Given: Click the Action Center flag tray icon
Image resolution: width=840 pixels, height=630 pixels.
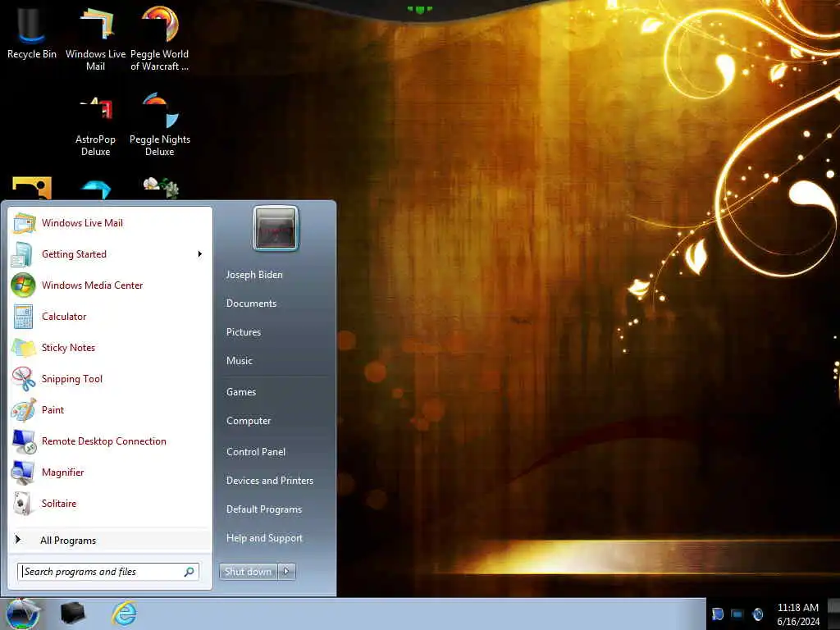Looking at the screenshot, I should pyautogui.click(x=717, y=614).
